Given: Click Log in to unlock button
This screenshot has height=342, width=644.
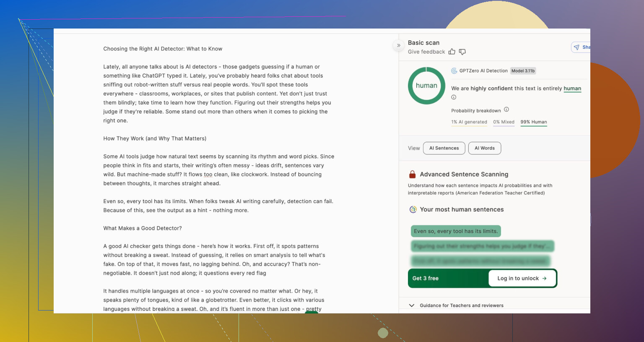Looking at the screenshot, I should tap(522, 278).
